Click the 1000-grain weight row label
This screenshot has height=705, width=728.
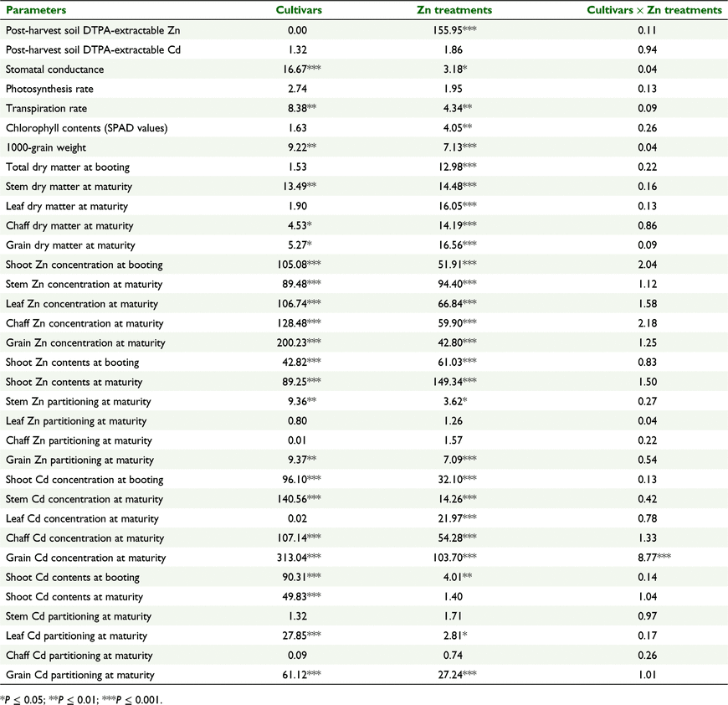coord(46,147)
